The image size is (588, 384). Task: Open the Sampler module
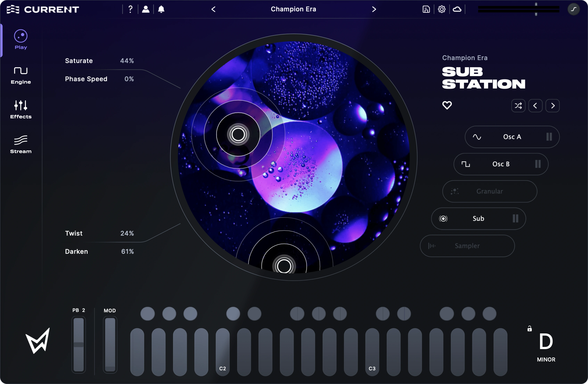467,246
